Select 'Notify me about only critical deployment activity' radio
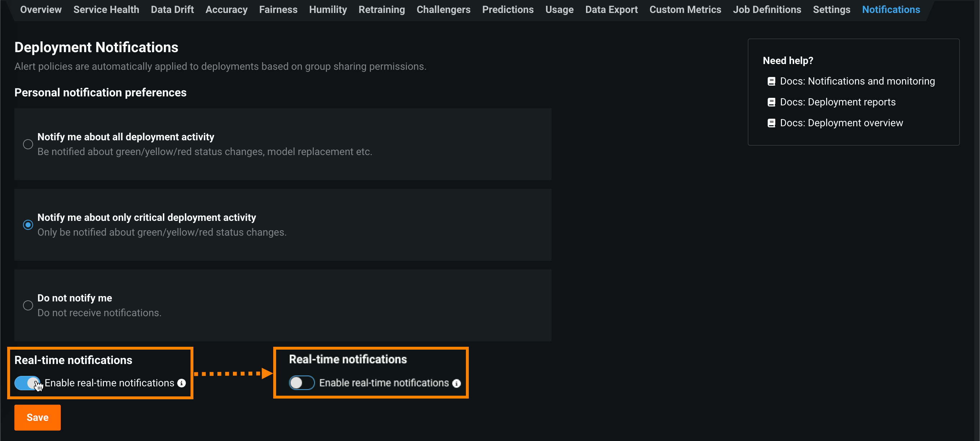980x441 pixels. (28, 225)
